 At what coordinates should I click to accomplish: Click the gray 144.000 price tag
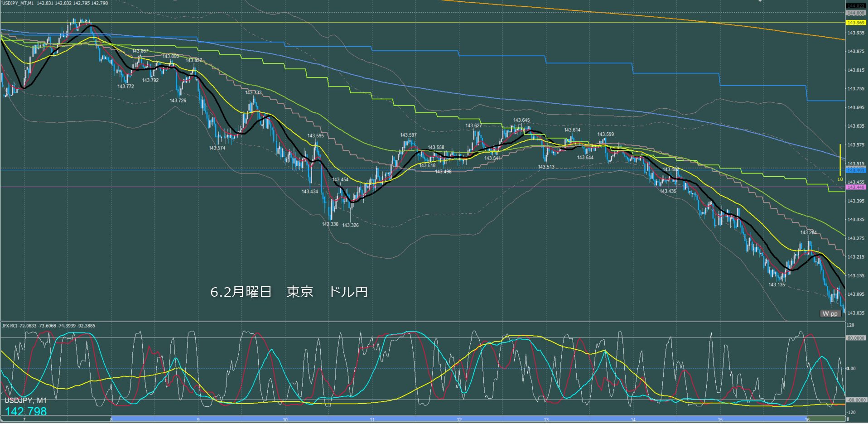(x=856, y=13)
